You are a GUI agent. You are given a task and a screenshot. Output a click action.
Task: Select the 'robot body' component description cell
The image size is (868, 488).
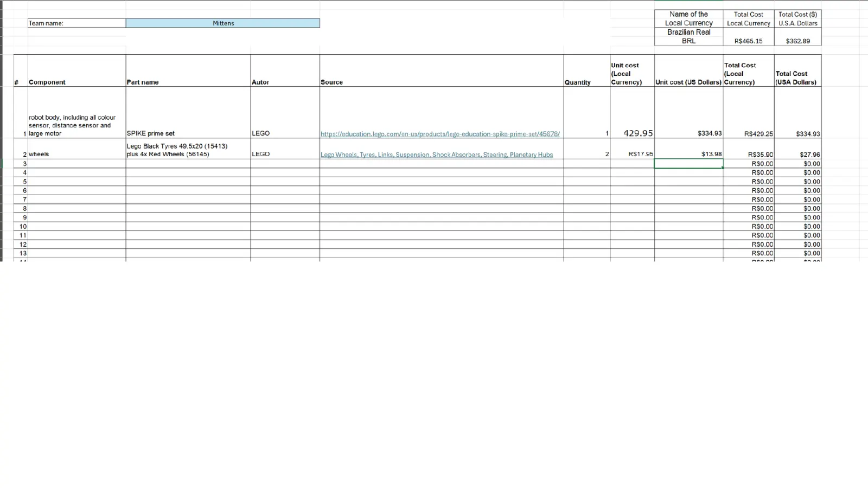(77, 112)
